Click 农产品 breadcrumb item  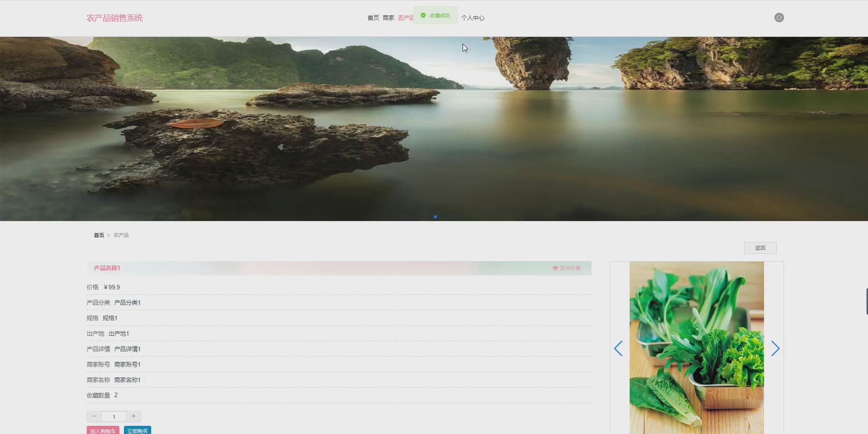[121, 235]
